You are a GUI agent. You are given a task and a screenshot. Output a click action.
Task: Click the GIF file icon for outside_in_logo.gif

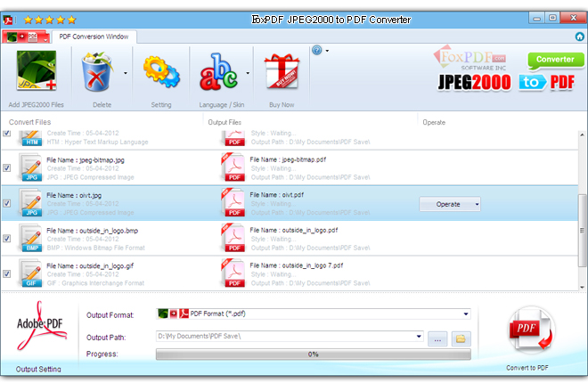tap(31, 273)
